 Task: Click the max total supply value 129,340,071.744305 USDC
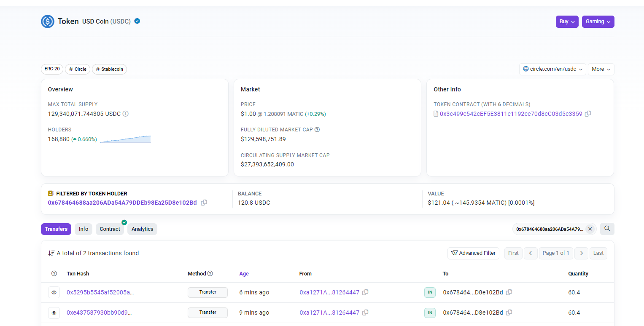(84, 114)
